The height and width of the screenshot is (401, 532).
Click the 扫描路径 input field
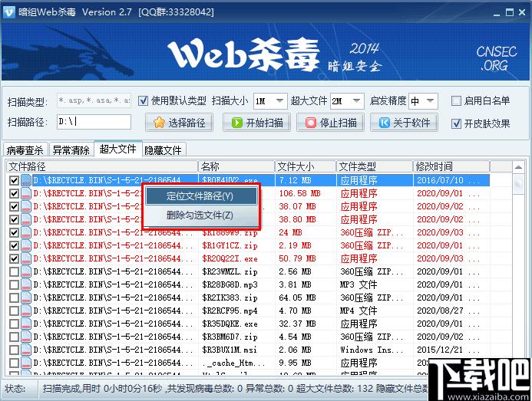(x=94, y=122)
